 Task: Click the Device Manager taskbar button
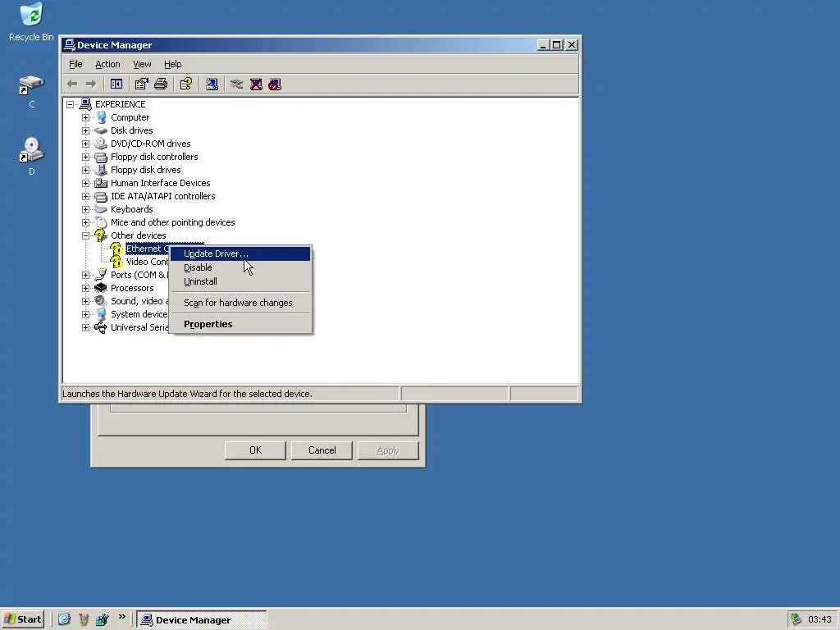point(202,620)
